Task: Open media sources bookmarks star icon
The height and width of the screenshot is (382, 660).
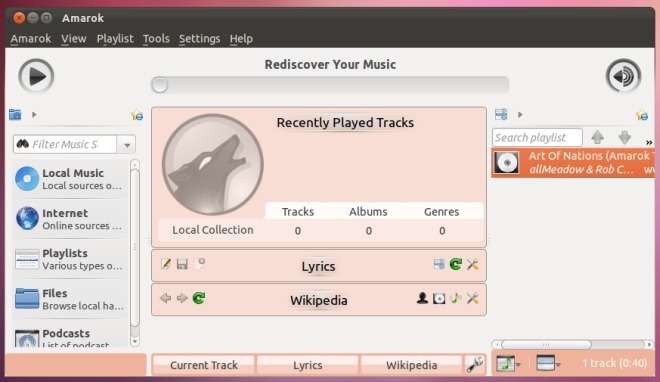Action: click(137, 114)
